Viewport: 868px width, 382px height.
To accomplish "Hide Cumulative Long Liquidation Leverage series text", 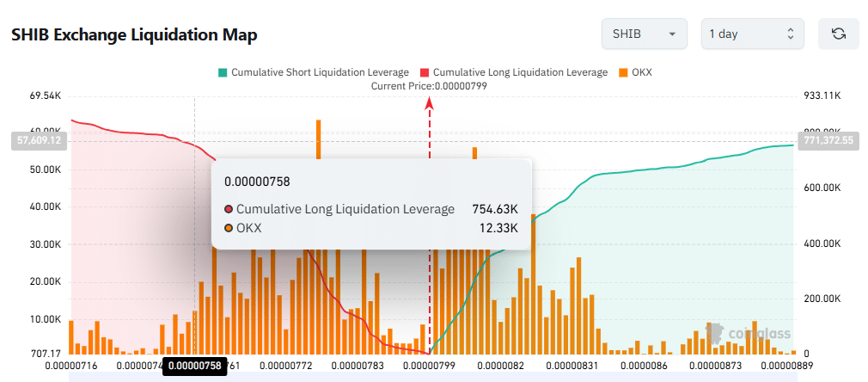I will (x=520, y=72).
